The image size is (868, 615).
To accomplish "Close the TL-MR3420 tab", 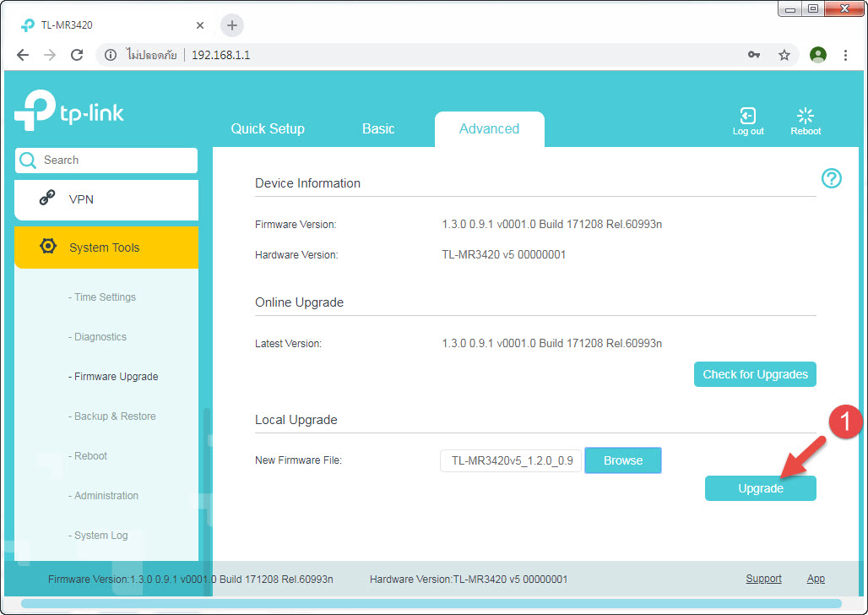I will point(200,25).
